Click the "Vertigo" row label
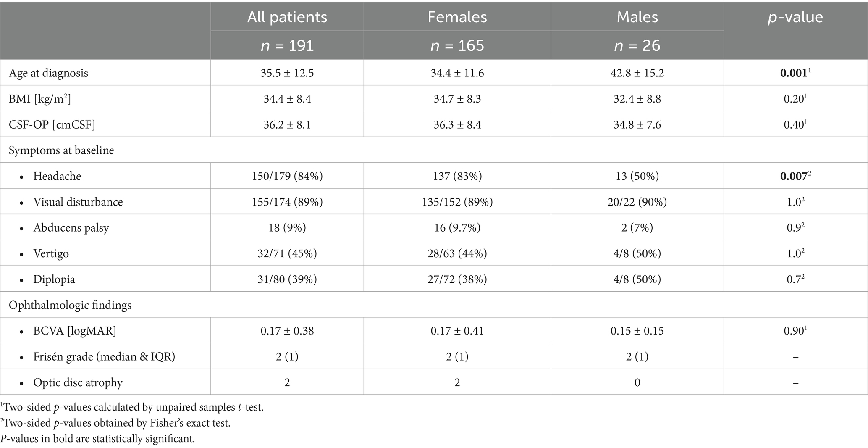 pos(51,254)
